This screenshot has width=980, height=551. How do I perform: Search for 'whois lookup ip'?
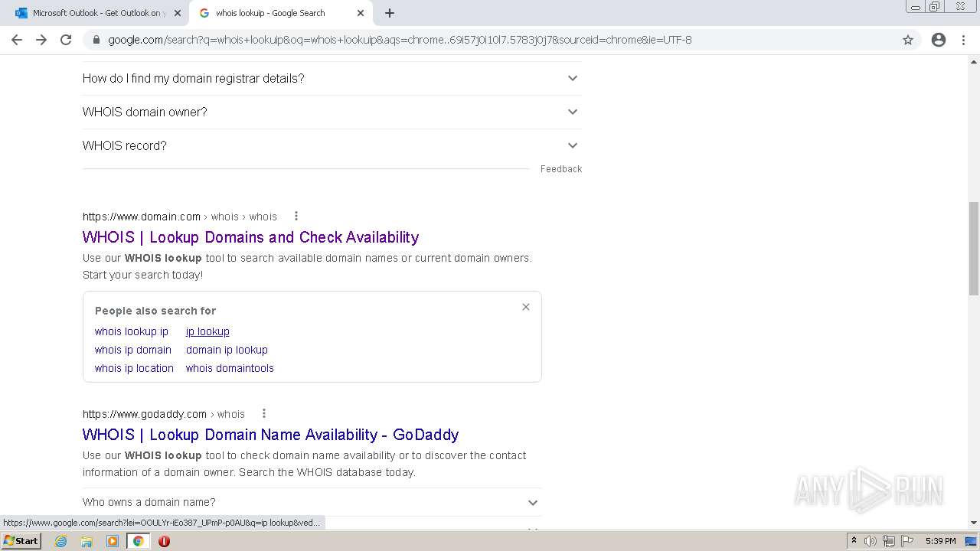[x=132, y=331]
